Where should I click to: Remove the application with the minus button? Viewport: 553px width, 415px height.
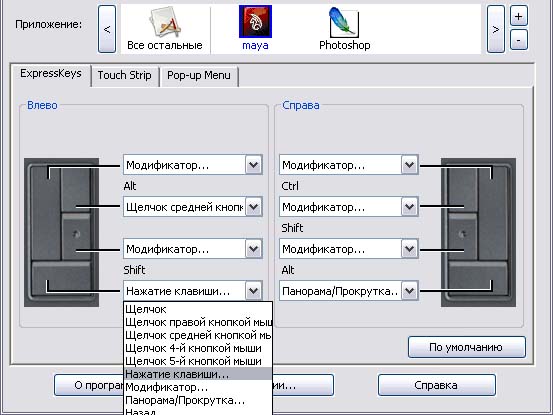pos(518,40)
